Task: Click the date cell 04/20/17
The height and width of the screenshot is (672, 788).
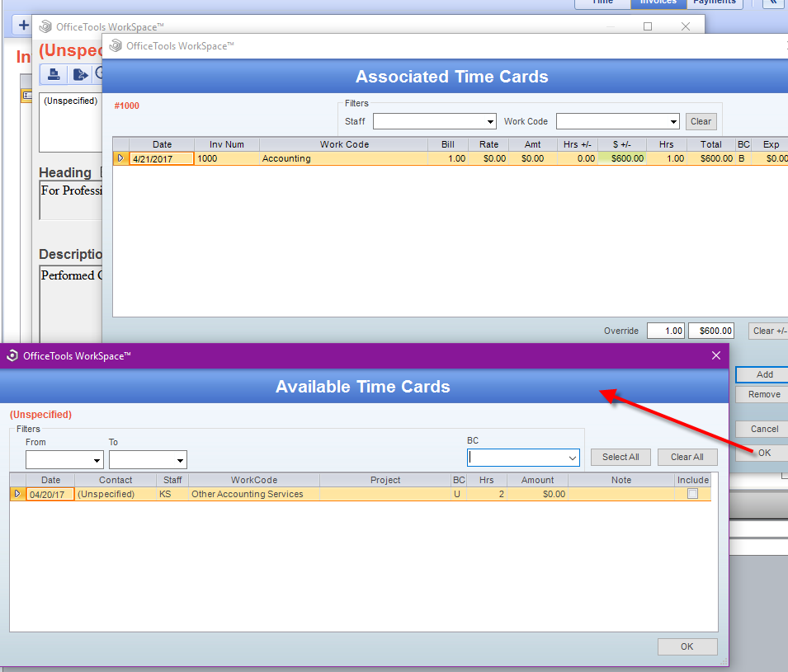Action: click(x=50, y=494)
